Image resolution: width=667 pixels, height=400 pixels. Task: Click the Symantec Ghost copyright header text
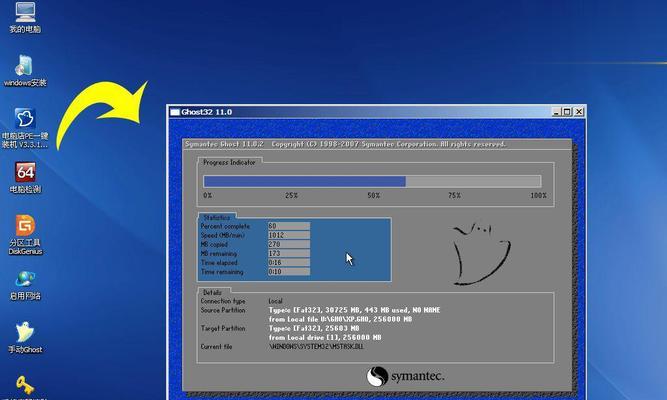pos(345,144)
